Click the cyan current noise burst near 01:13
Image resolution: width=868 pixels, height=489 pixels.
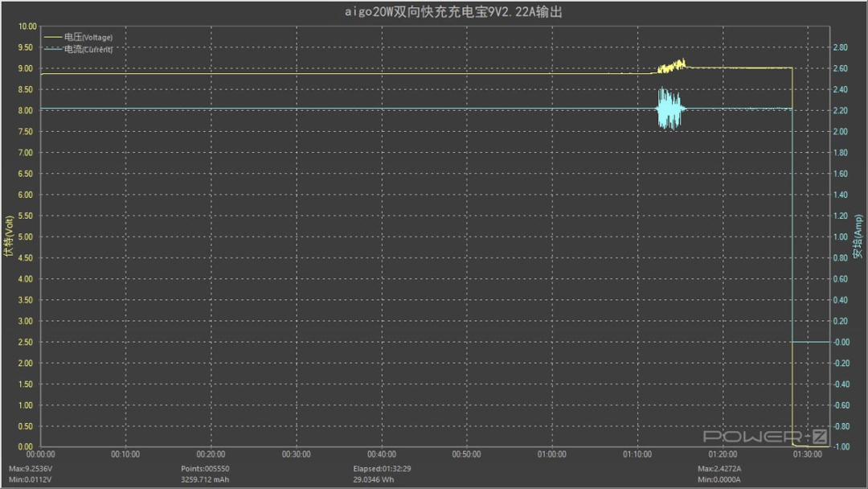click(669, 109)
